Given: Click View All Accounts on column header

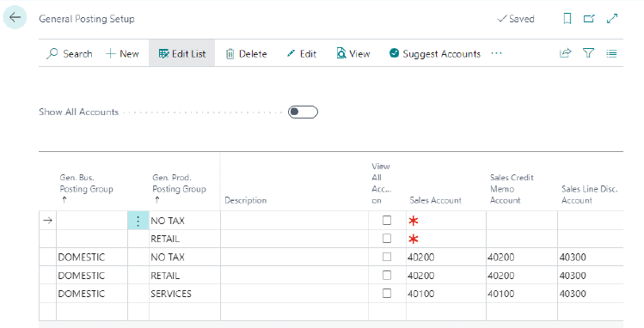Looking at the screenshot, I should click(381, 183).
